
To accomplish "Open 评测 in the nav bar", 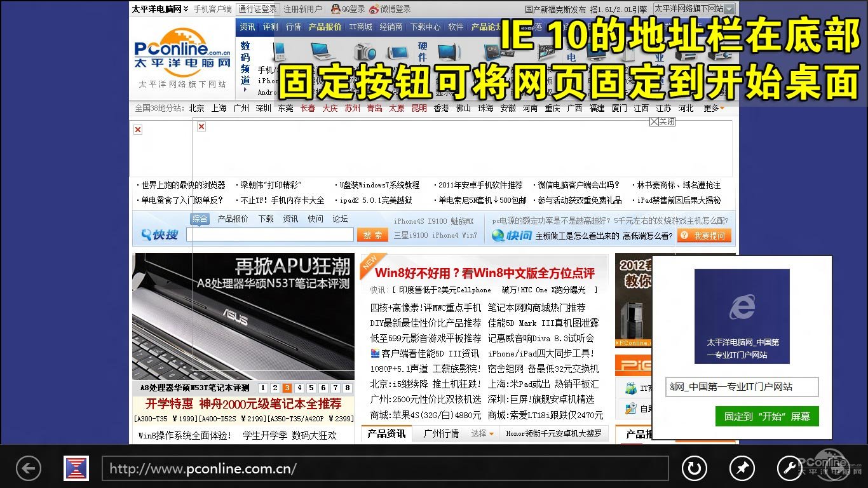I will (x=270, y=27).
